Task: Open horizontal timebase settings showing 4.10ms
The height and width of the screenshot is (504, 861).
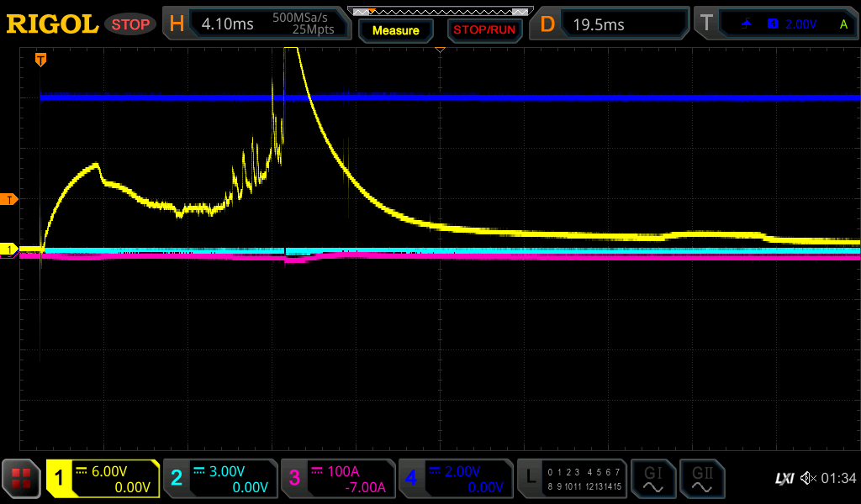Action: click(x=257, y=24)
